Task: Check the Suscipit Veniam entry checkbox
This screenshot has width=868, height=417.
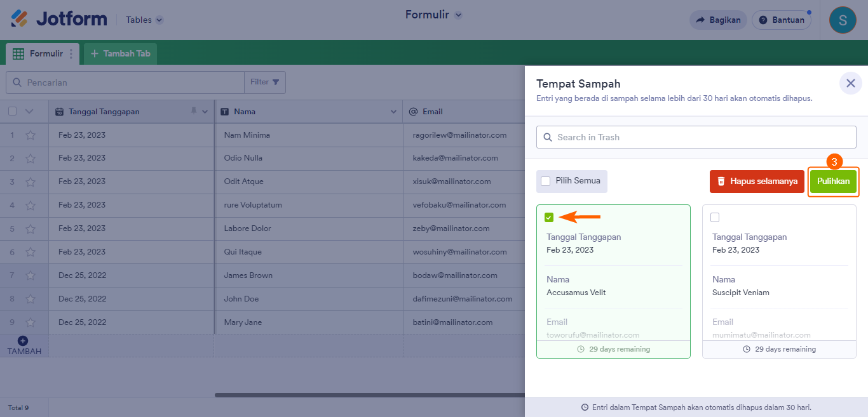Action: [x=715, y=218]
